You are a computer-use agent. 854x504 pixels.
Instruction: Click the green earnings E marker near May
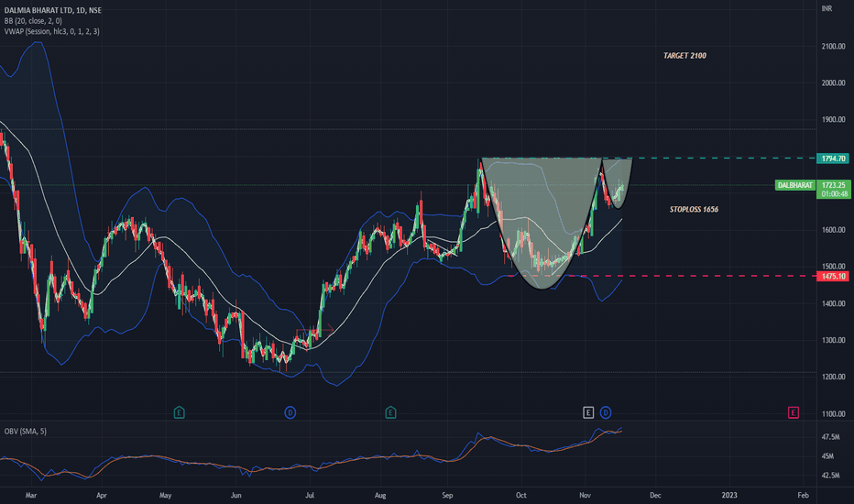[x=180, y=412]
